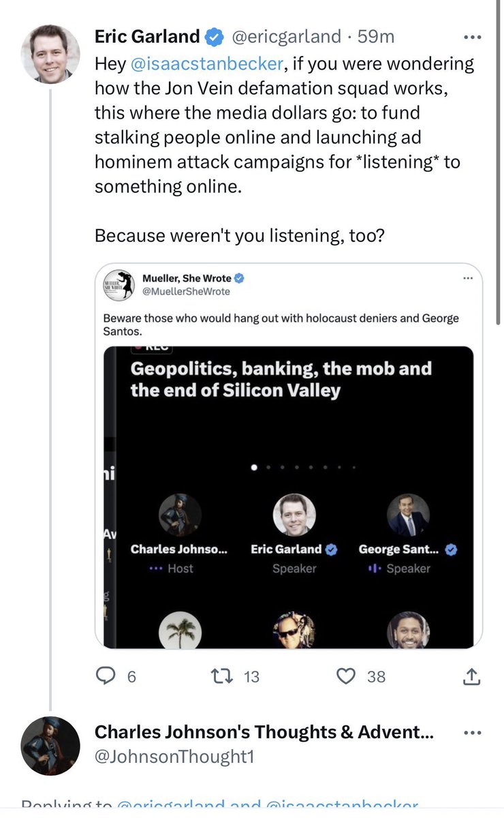
Task: Select Charles Johnson host avatar in image
Action: click(180, 515)
